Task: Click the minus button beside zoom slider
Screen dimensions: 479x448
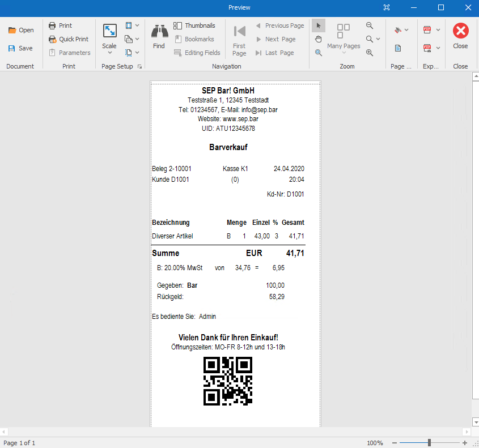Action: click(x=395, y=443)
